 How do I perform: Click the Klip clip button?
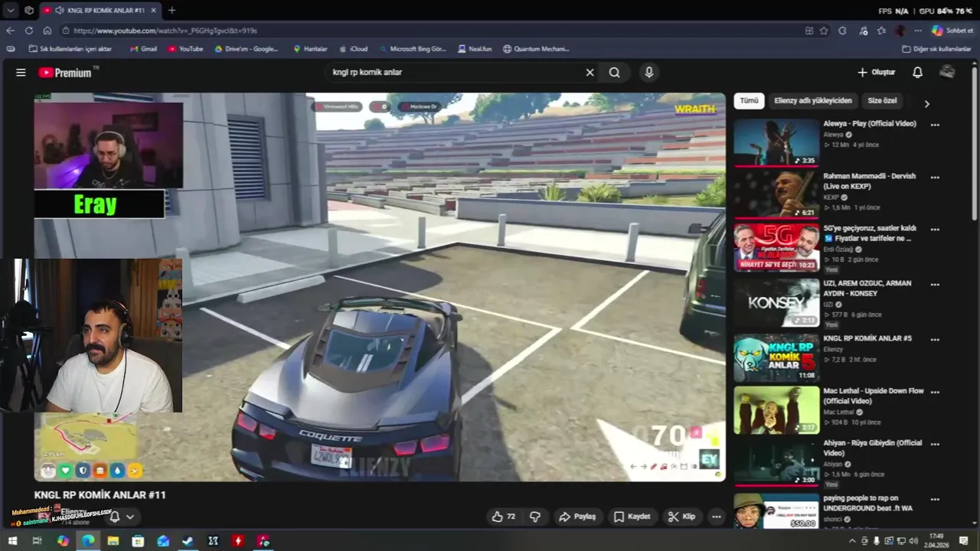tap(681, 517)
